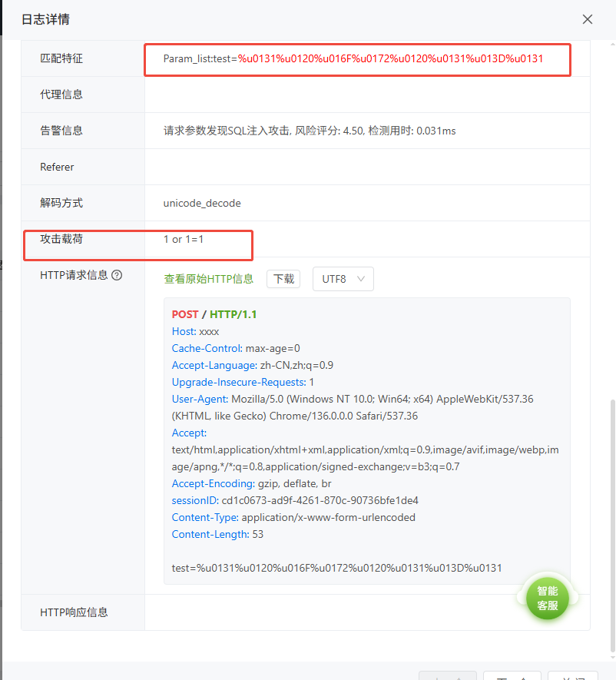Viewport: 616px width, 680px height.
Task: Click the HTTP响应信息 row label
Action: tap(74, 612)
